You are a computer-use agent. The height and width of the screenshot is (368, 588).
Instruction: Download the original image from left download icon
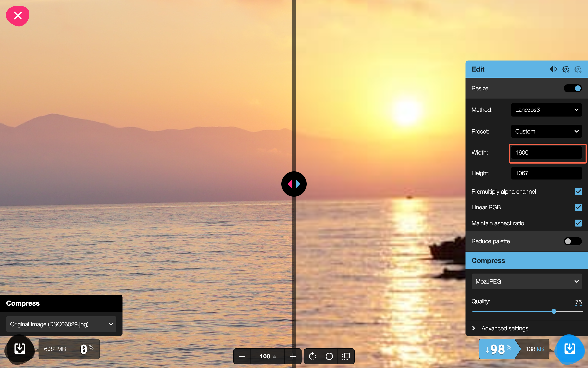click(20, 349)
